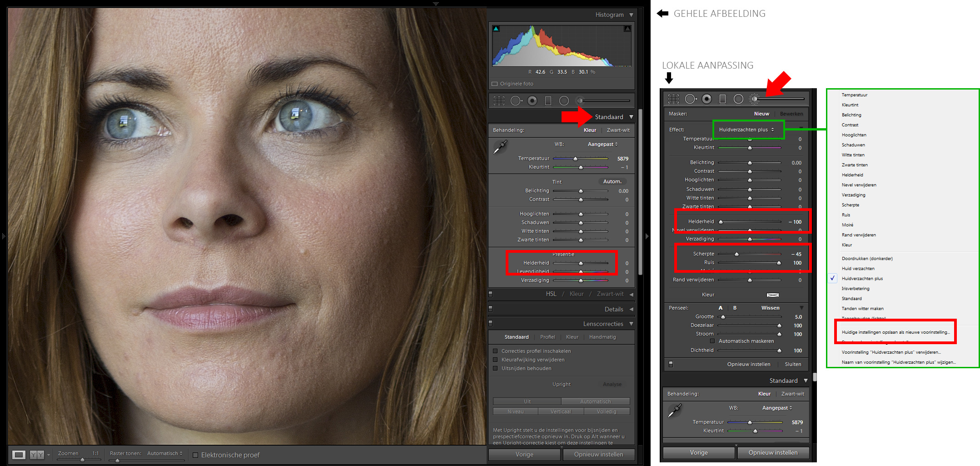Expand the Details panel

click(613, 309)
